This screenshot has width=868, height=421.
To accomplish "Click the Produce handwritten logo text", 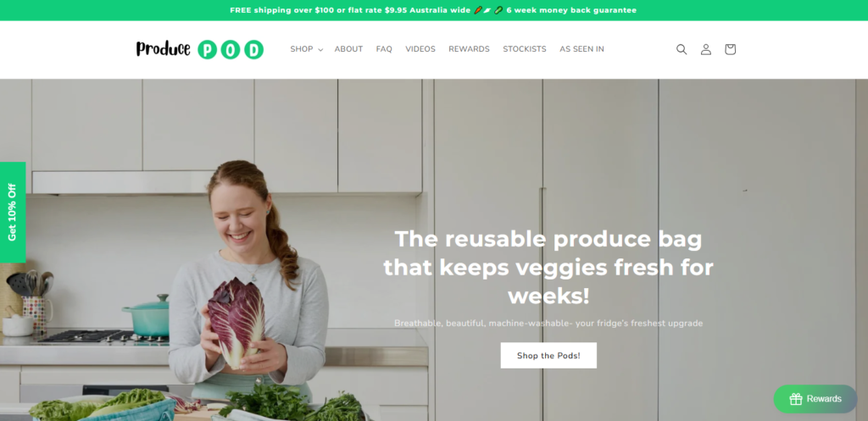I will pyautogui.click(x=164, y=48).
